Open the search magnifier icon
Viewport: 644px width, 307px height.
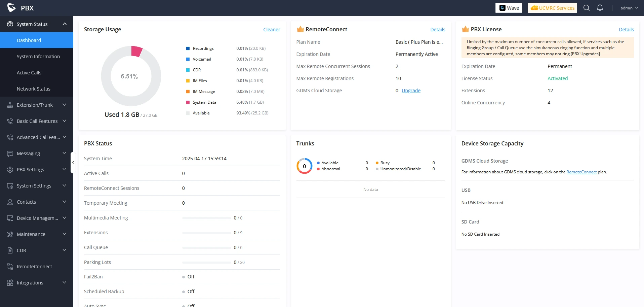[x=587, y=8]
